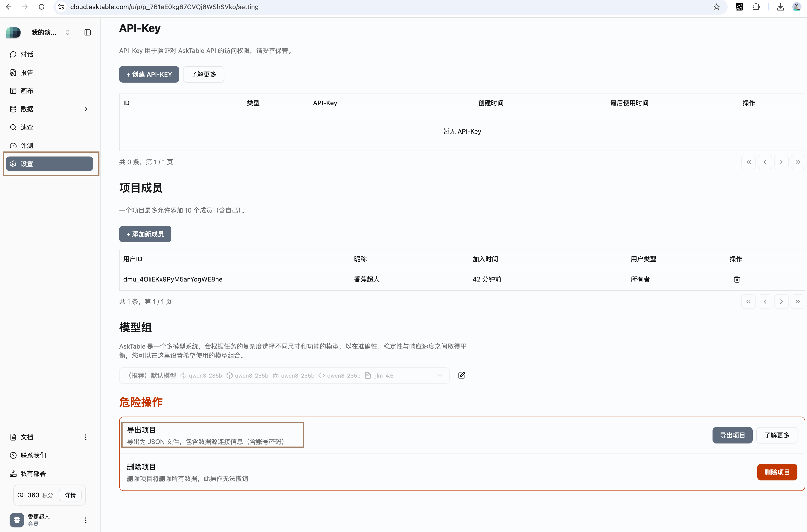The width and height of the screenshot is (807, 532).
Task: Toggle the sidebar collapse icon
Action: point(88,33)
